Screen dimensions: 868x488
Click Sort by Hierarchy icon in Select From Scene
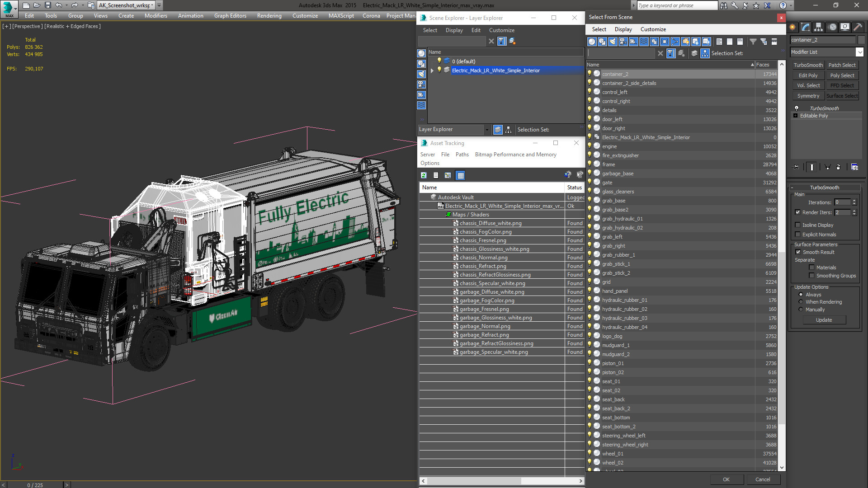(x=705, y=53)
